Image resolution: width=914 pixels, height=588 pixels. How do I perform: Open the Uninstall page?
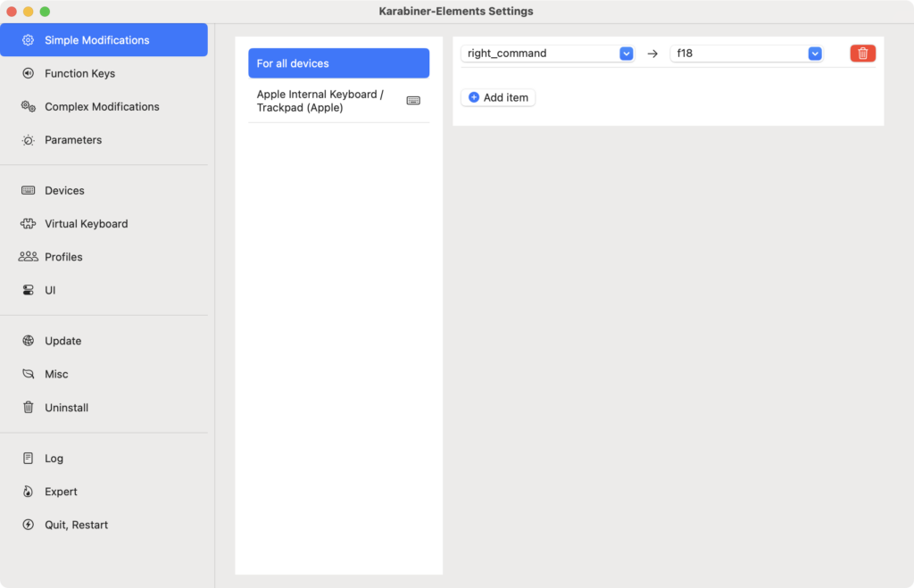coord(104,408)
